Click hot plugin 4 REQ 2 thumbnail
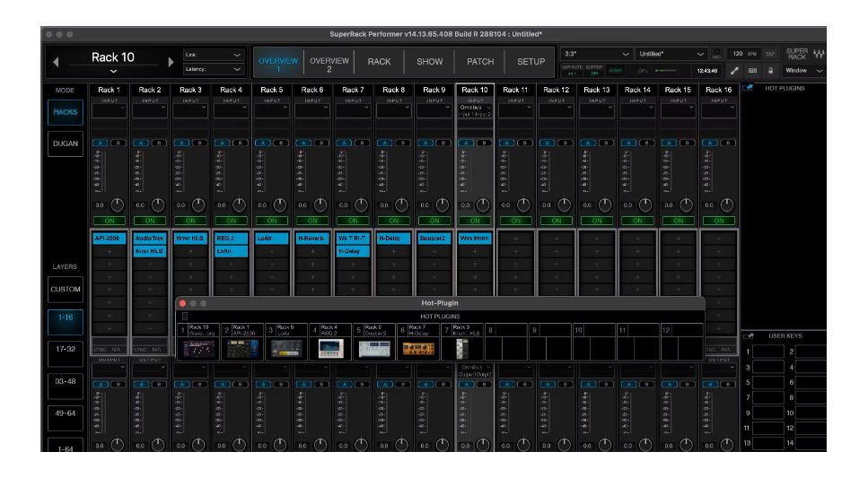The width and height of the screenshot is (868, 478). (x=330, y=349)
